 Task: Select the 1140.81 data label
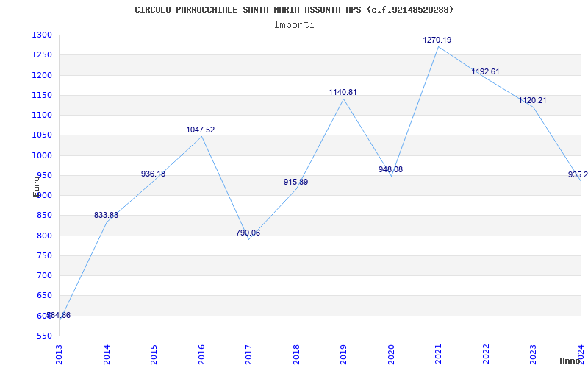tap(343, 92)
